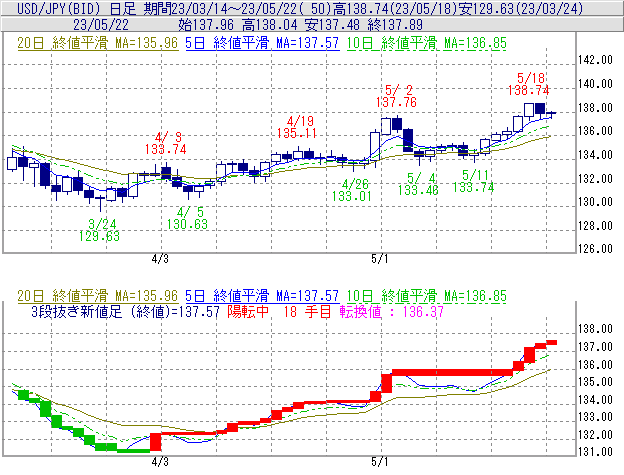This screenshot has width=624, height=475.
Task: Click the 5/1 date label under 新値足 chart
Action: (x=380, y=462)
